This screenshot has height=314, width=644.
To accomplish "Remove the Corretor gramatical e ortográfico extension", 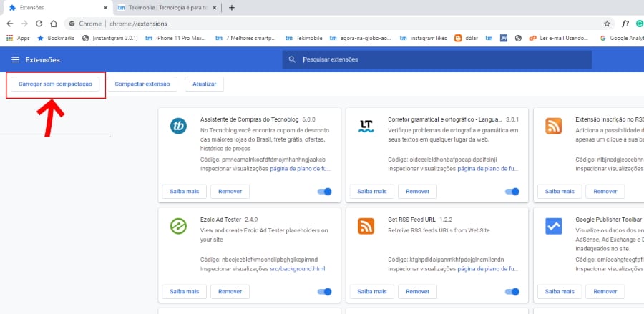I will click(418, 191).
